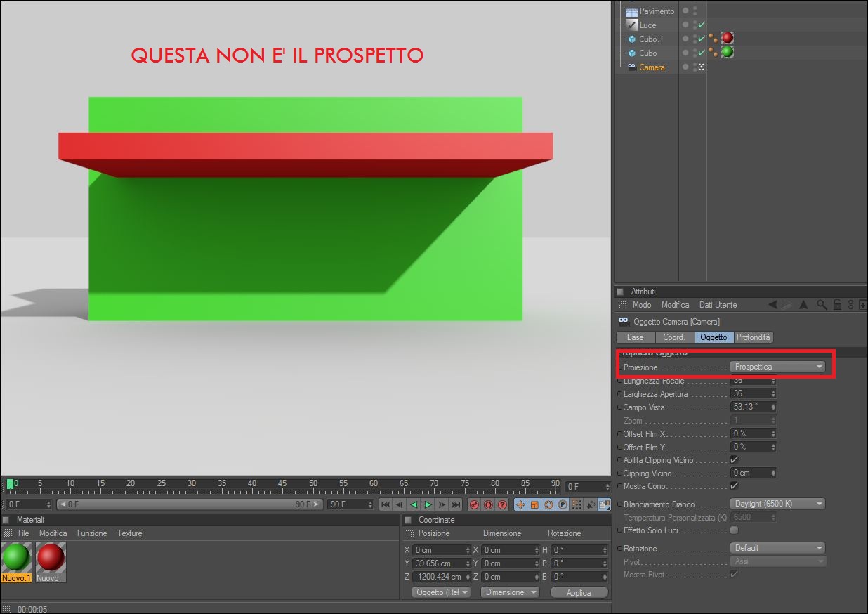Screen dimensions: 868x614
Task: Select the Cubo.1 object
Action: pos(651,39)
